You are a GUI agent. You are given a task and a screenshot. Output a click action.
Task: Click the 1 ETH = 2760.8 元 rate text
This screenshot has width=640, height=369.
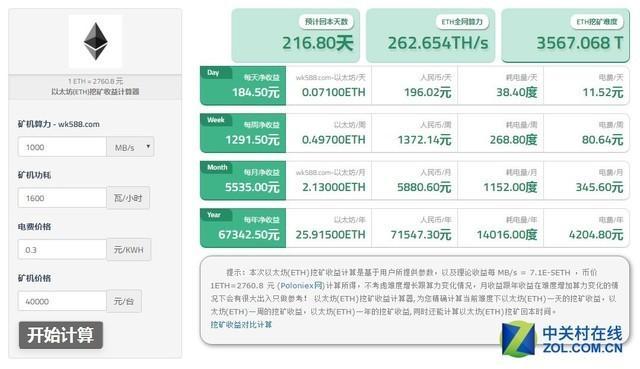(96, 81)
